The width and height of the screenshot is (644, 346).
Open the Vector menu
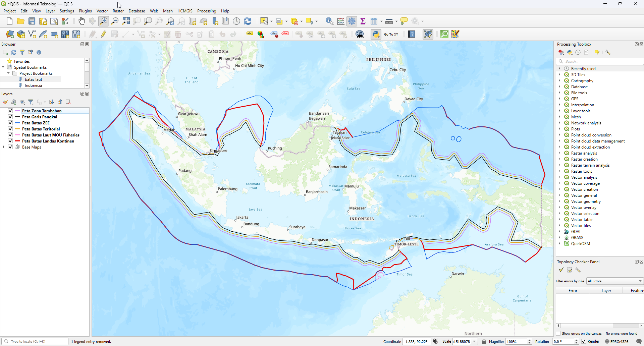(102, 11)
